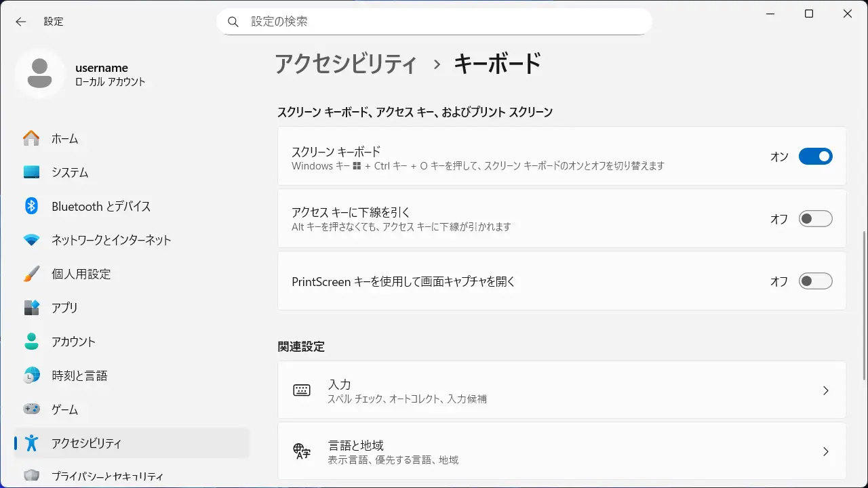Screen dimensions: 868x488
Task: Turn off the スクリーン キーボード toggle
Action: tap(815, 157)
